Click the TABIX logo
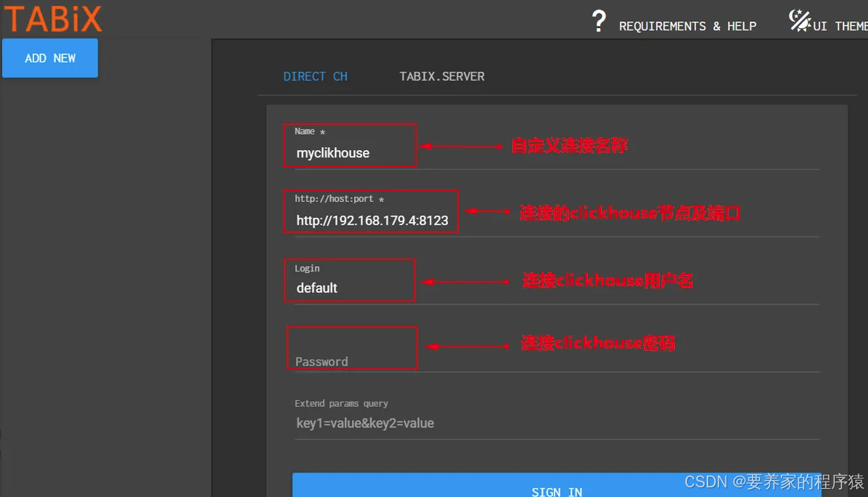The image size is (868, 497). tap(53, 18)
